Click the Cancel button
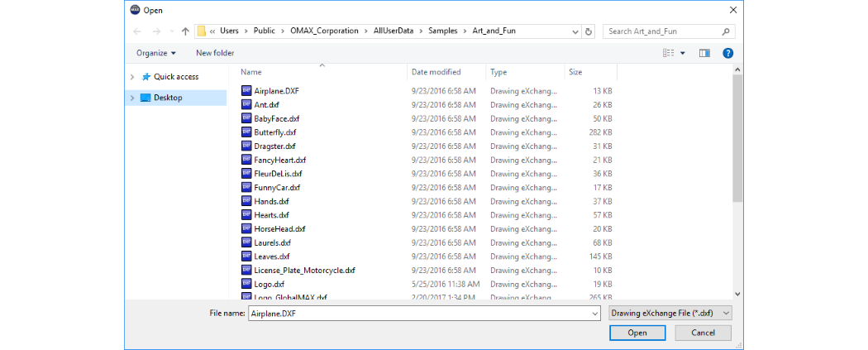 (703, 333)
